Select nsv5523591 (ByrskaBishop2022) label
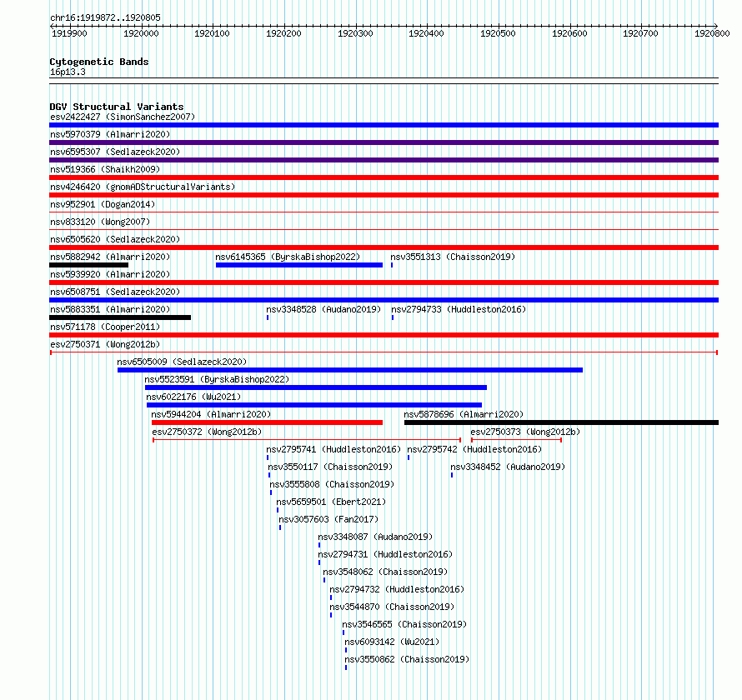The width and height of the screenshot is (742, 700). (x=217, y=379)
